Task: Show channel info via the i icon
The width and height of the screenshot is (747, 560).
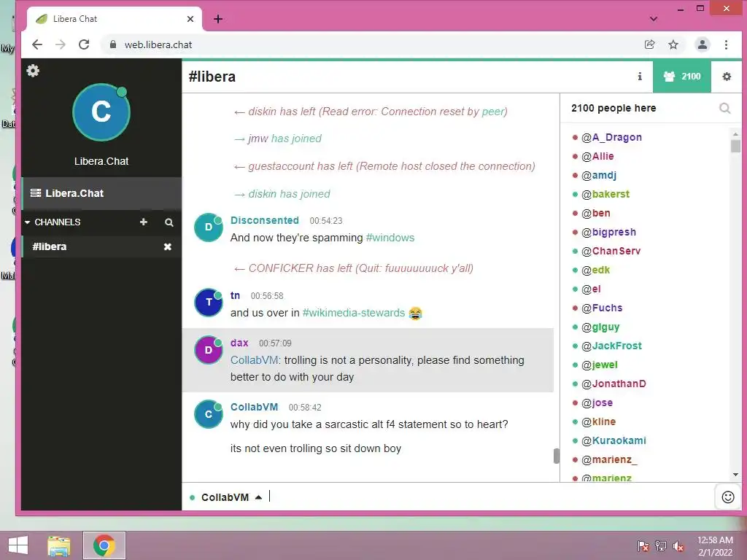Action: [x=640, y=77]
